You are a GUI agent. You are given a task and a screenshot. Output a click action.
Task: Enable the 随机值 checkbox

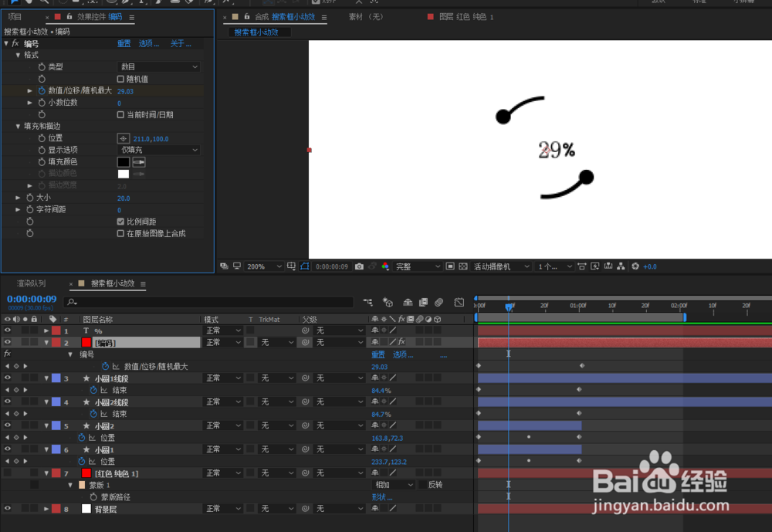pyautogui.click(x=120, y=79)
